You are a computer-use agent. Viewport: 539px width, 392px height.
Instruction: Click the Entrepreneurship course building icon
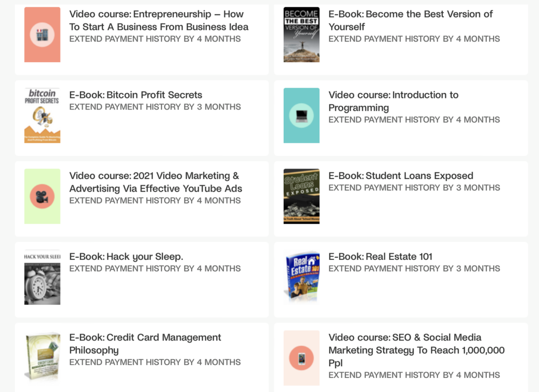click(x=42, y=35)
